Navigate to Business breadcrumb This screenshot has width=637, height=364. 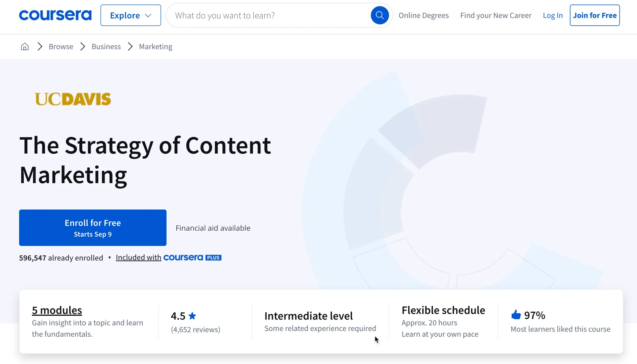tap(106, 47)
